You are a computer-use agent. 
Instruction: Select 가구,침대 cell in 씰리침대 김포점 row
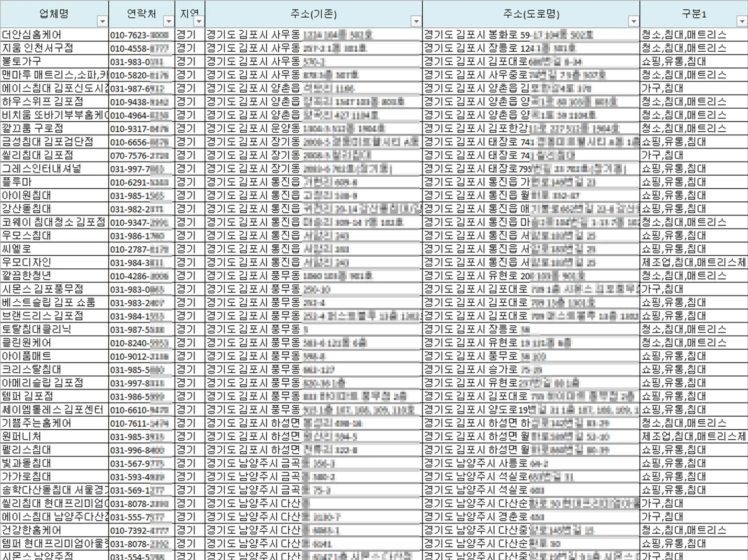coord(694,155)
